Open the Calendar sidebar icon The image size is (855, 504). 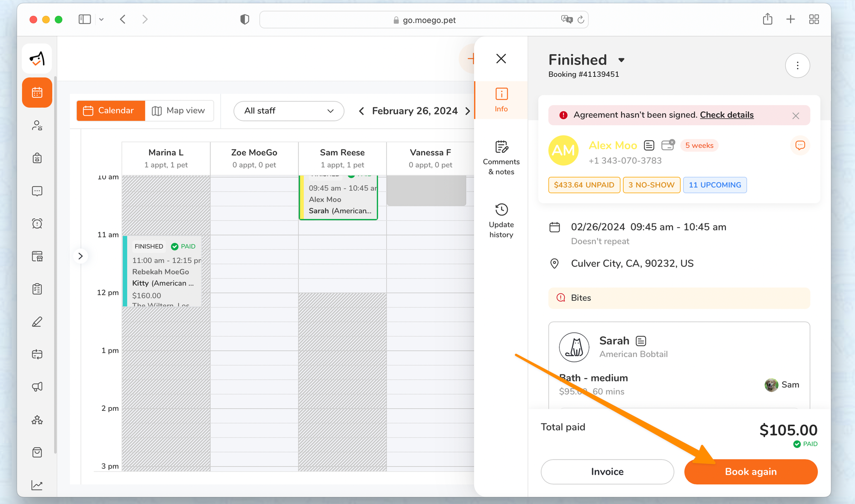pyautogui.click(x=37, y=93)
